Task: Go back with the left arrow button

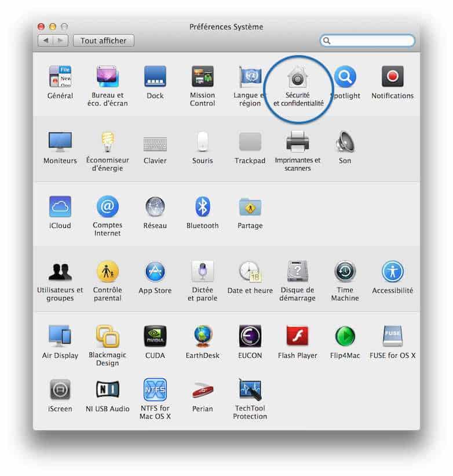Action: tap(46, 41)
